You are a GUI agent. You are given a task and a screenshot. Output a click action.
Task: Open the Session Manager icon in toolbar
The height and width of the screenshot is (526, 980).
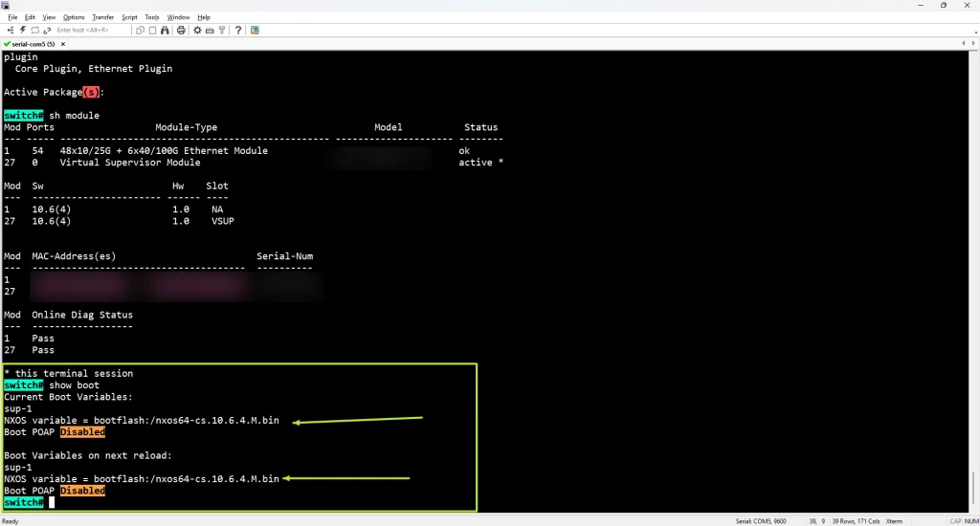pyautogui.click(x=10, y=30)
